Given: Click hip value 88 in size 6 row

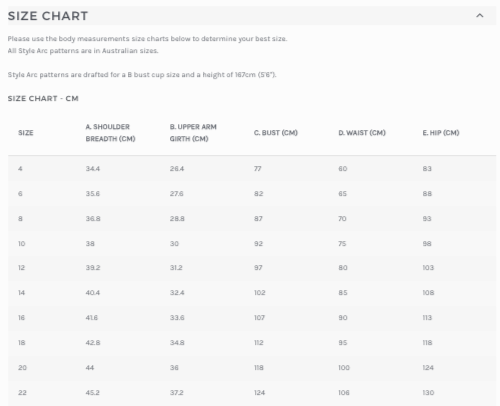Looking at the screenshot, I should coord(427,194).
